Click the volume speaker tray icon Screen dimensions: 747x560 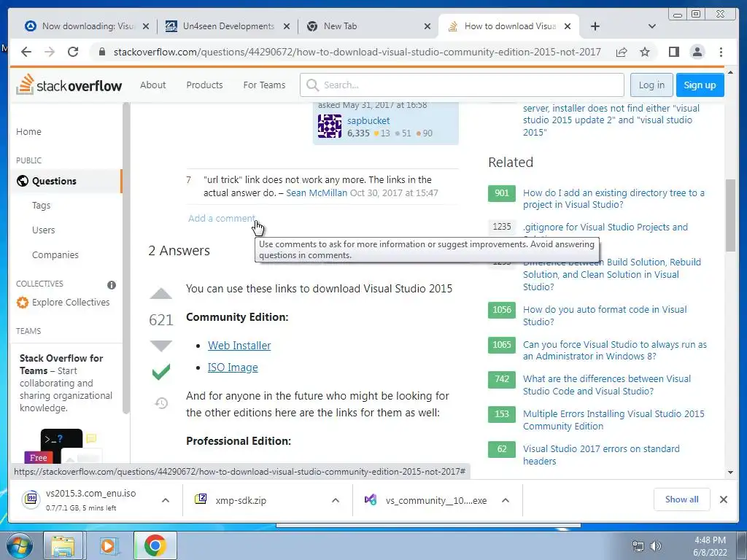coord(656,546)
